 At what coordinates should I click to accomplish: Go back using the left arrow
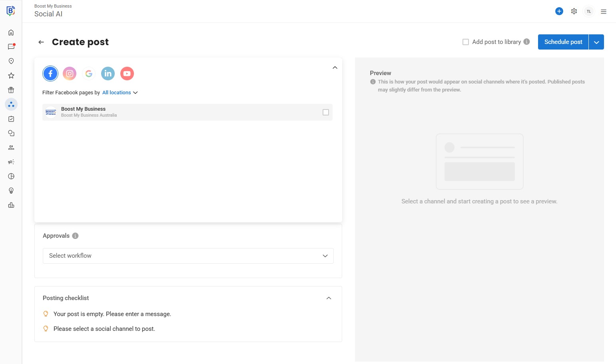click(x=41, y=42)
